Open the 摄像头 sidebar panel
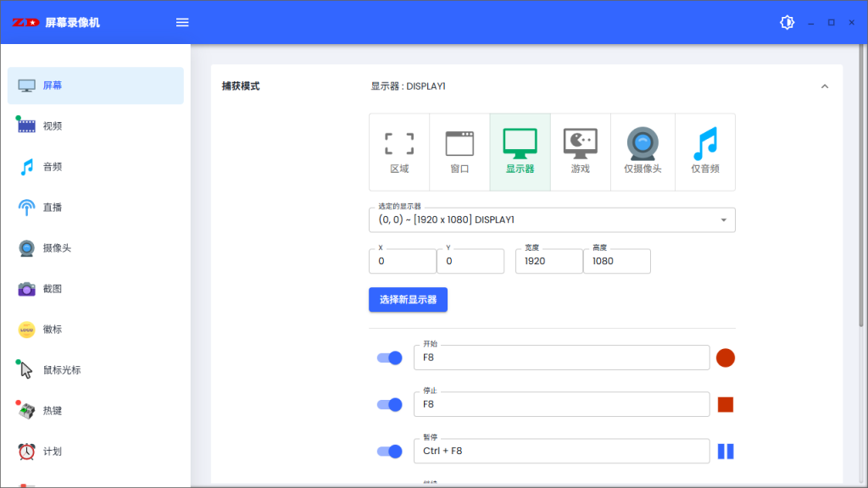The height and width of the screenshot is (488, 868). pos(59,247)
